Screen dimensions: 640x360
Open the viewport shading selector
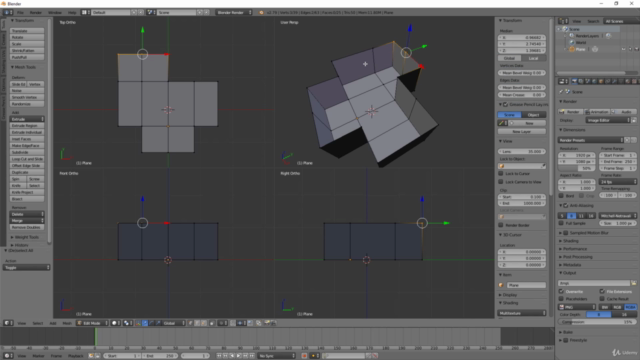[116, 323]
